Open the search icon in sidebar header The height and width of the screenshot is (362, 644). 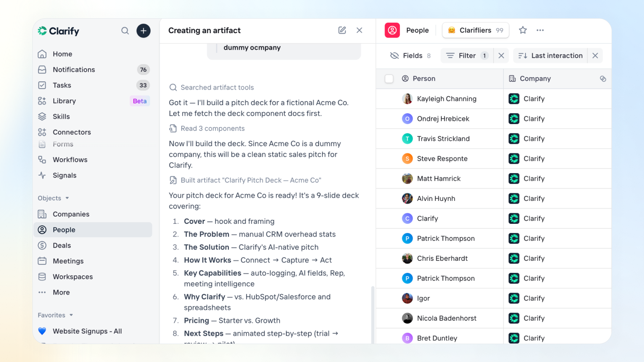125,31
